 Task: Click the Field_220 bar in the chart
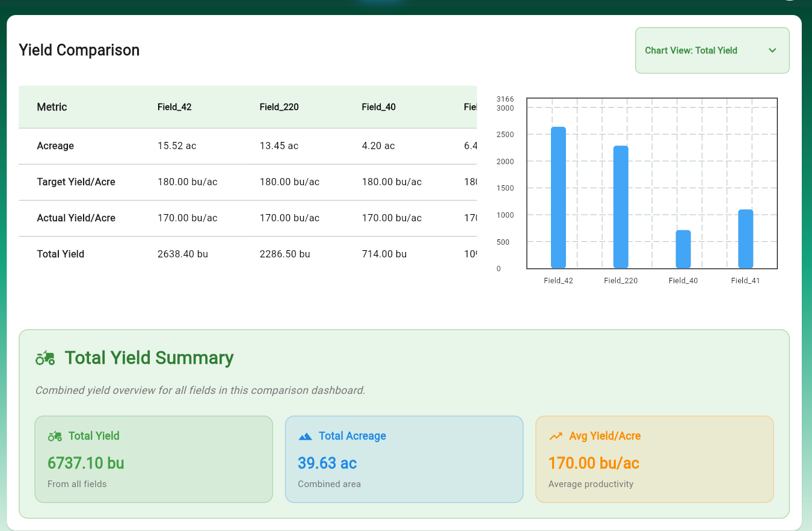tap(621, 207)
